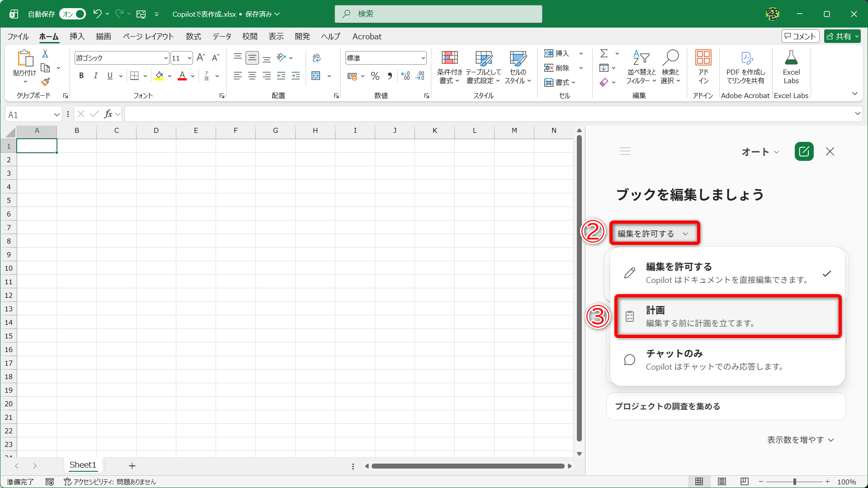
Task: Open the 編集を許可する mode dropdown
Action: [653, 234]
